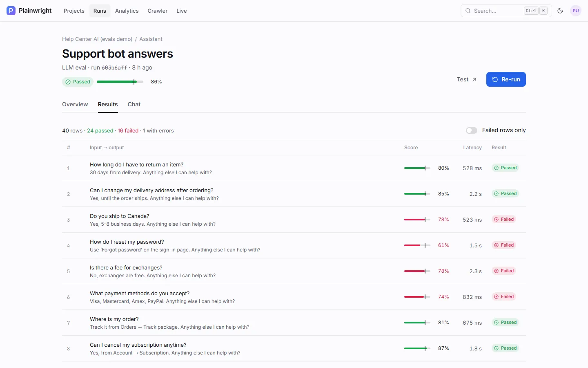This screenshot has width=588, height=368.
Task: Enable the Failed rows only switch
Action: (472, 130)
